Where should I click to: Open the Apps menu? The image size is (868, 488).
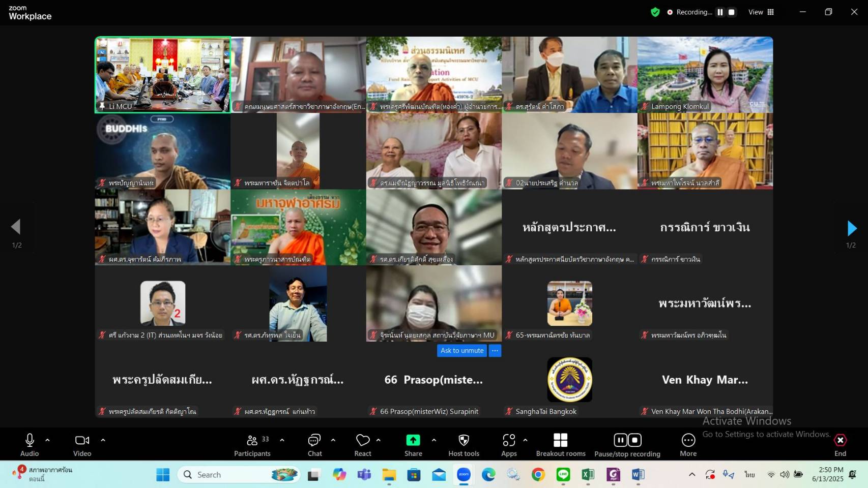coord(509,445)
